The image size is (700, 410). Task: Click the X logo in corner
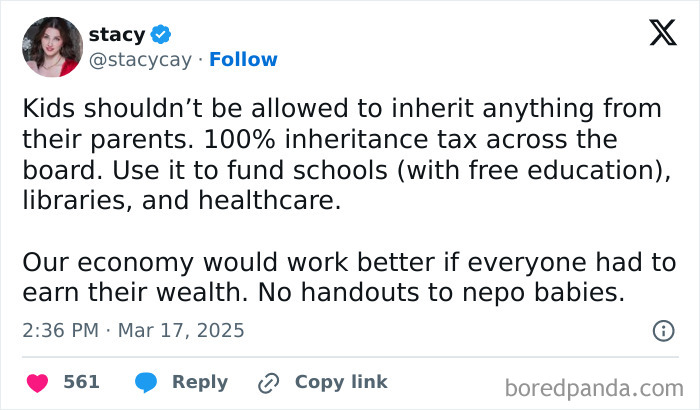662,33
